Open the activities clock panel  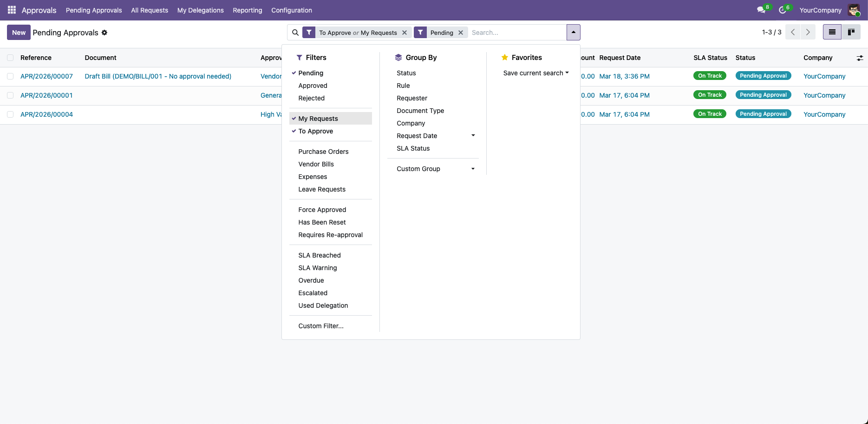[783, 9]
